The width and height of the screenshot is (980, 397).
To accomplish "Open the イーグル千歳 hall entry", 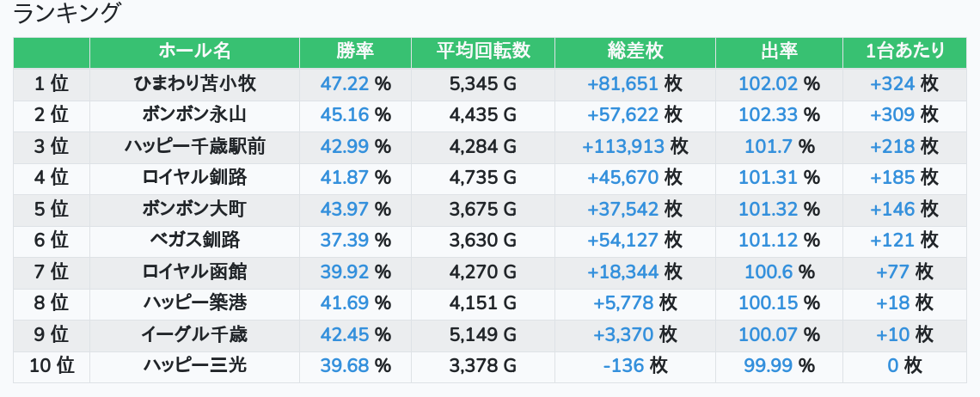I will 195,334.
